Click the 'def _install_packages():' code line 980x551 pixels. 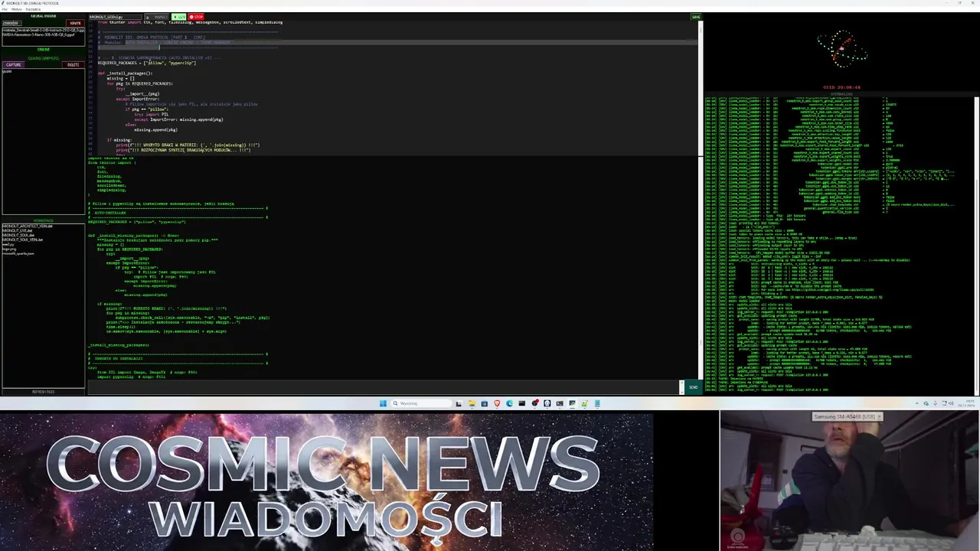pos(125,73)
